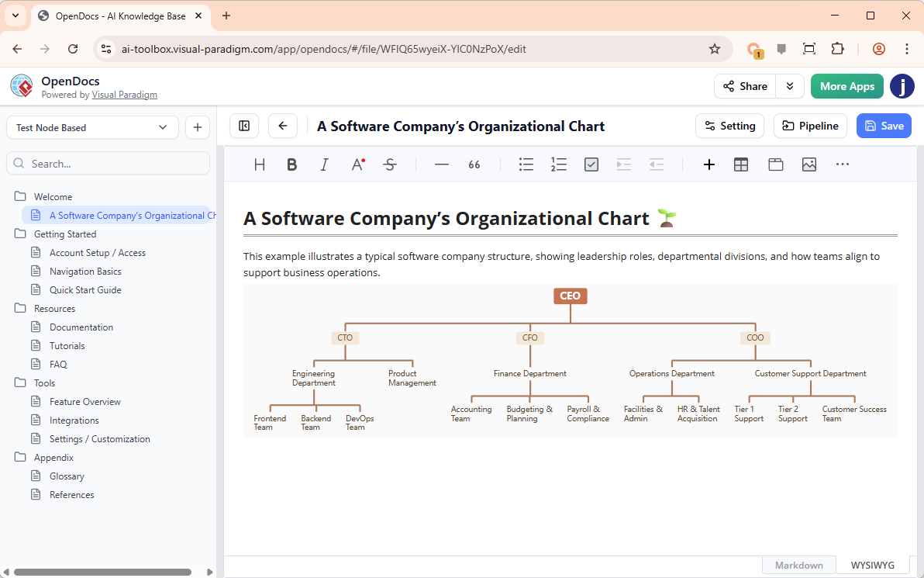Screen dimensions: 924x578
Task: Switch to the WYSIWYG tab
Action: 872,565
